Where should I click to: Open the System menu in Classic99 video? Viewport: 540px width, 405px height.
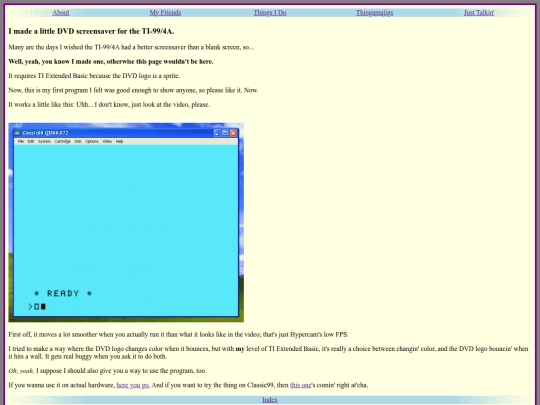pos(44,141)
